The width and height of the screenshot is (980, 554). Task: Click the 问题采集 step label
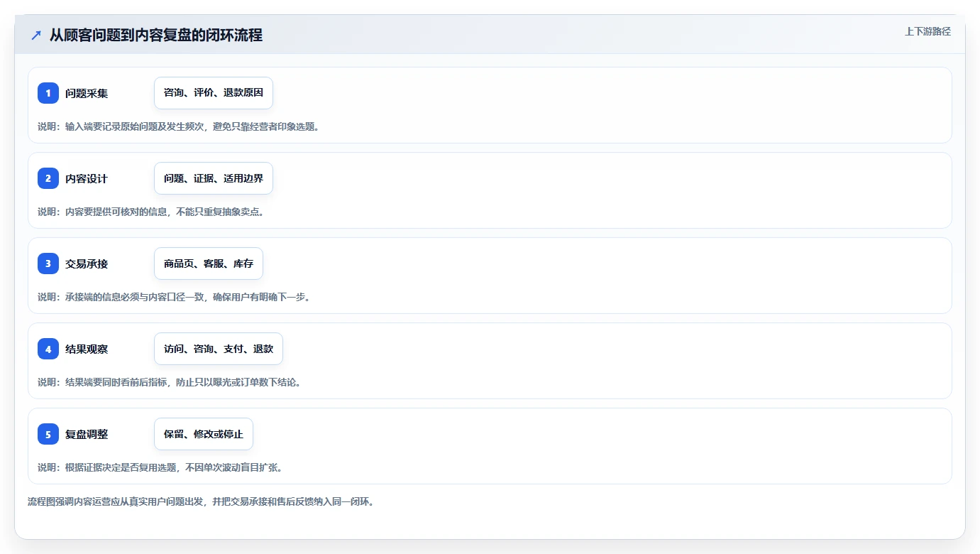click(87, 93)
